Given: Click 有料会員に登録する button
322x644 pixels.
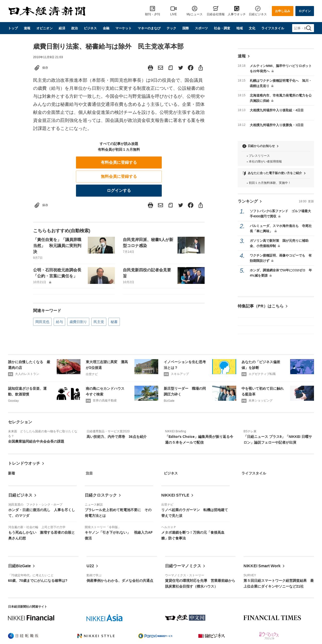Looking at the screenshot, I should [119, 163].
